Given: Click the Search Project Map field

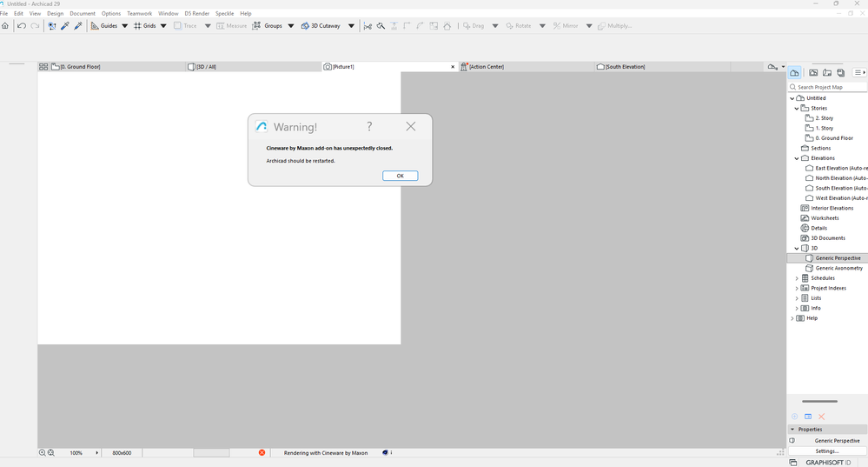Looking at the screenshot, I should point(827,87).
